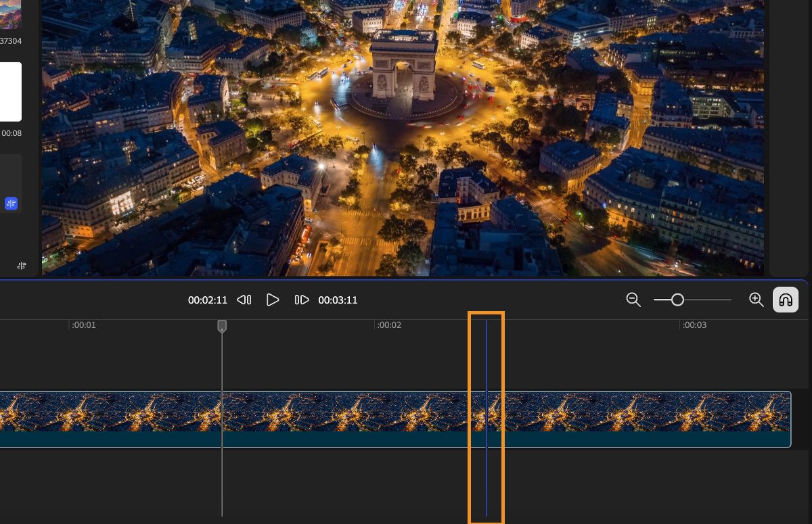Screen dimensions: 812x524
Task: Click the total duration label 00:03:11
Action: point(338,300)
